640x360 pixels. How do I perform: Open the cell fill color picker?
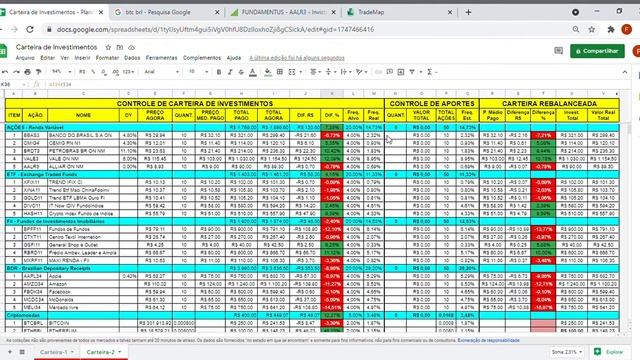point(268,72)
